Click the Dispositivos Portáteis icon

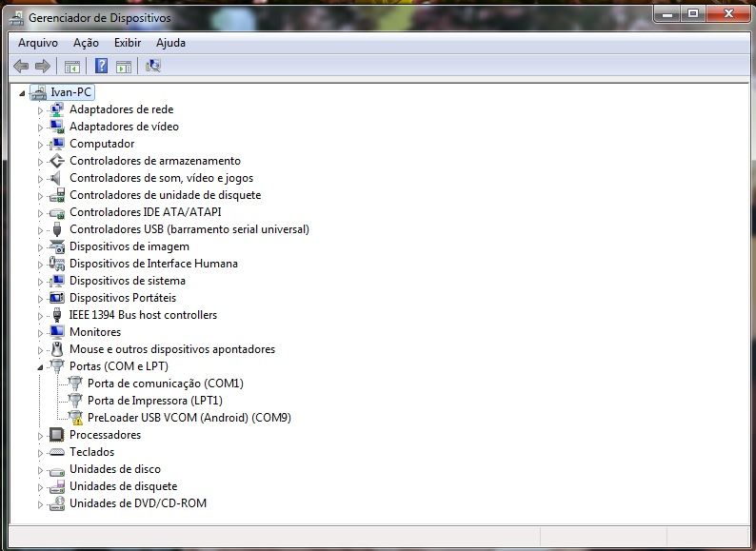pyautogui.click(x=57, y=298)
